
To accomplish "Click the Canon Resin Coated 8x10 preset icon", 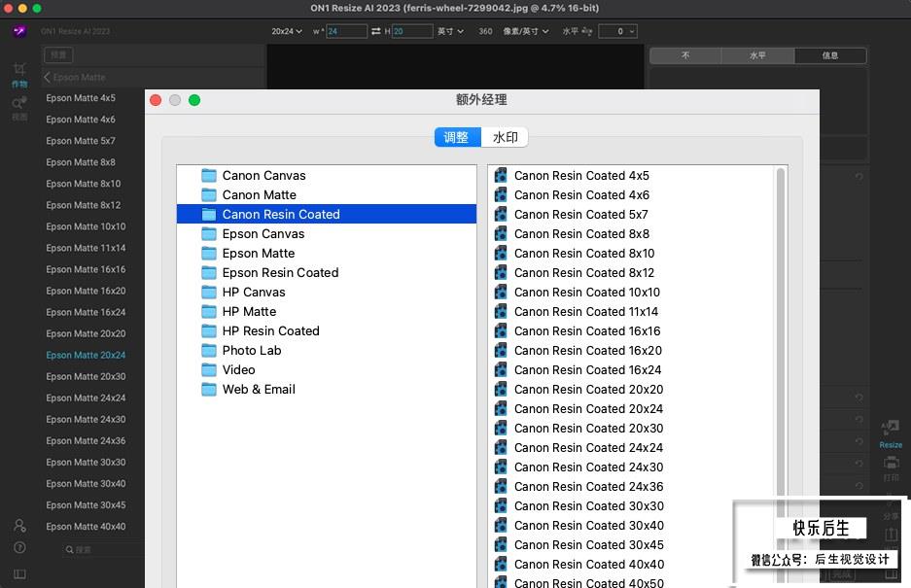I will click(501, 254).
